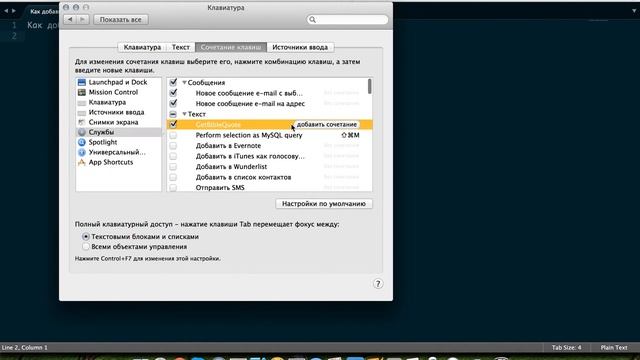Go back with the left arrow button
This screenshot has height=360, width=640.
point(70,19)
